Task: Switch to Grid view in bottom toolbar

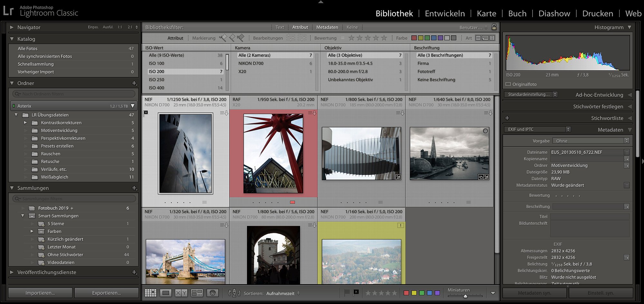Action: (x=150, y=293)
